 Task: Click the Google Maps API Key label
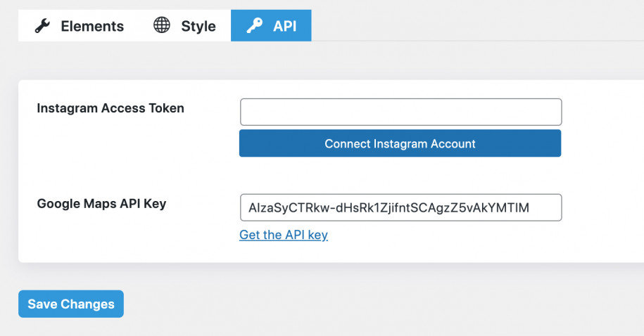101,204
